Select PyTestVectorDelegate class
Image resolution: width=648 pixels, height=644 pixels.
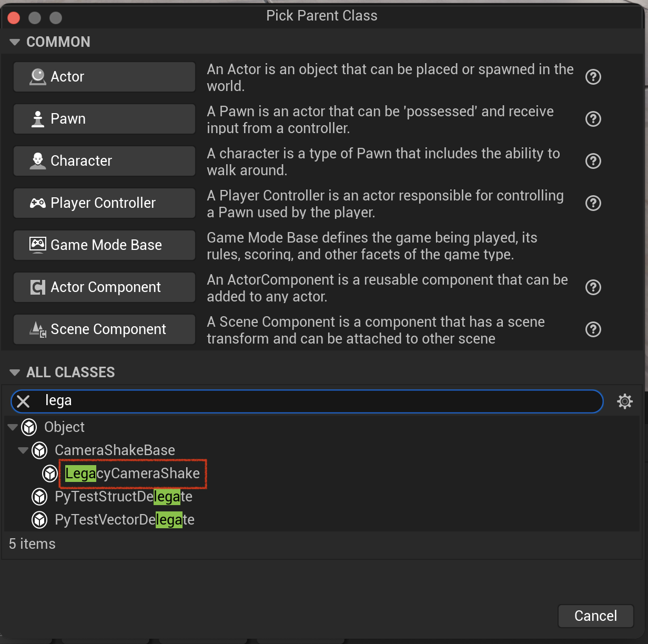[x=125, y=520]
